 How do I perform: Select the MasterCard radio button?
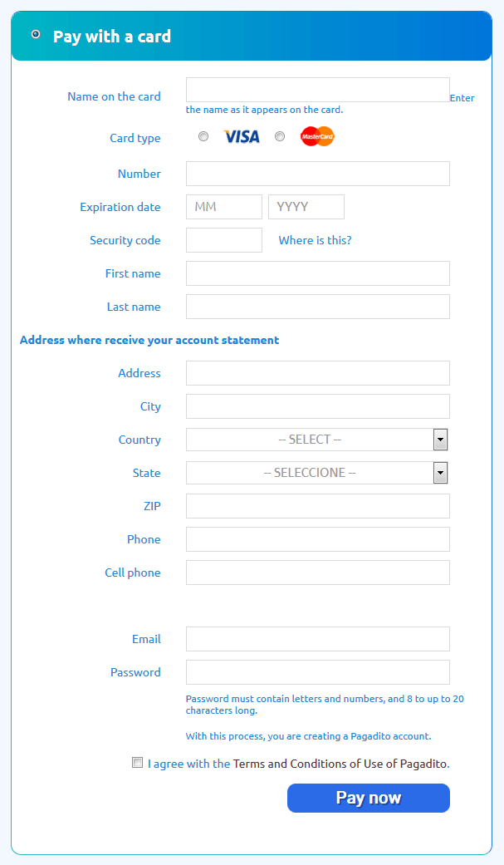[x=280, y=137]
